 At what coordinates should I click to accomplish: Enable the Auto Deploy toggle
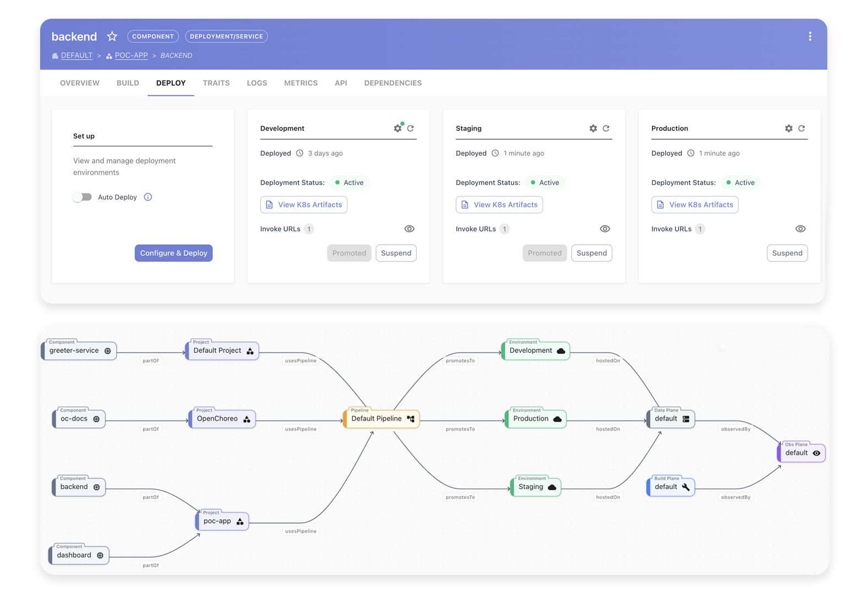coord(82,197)
